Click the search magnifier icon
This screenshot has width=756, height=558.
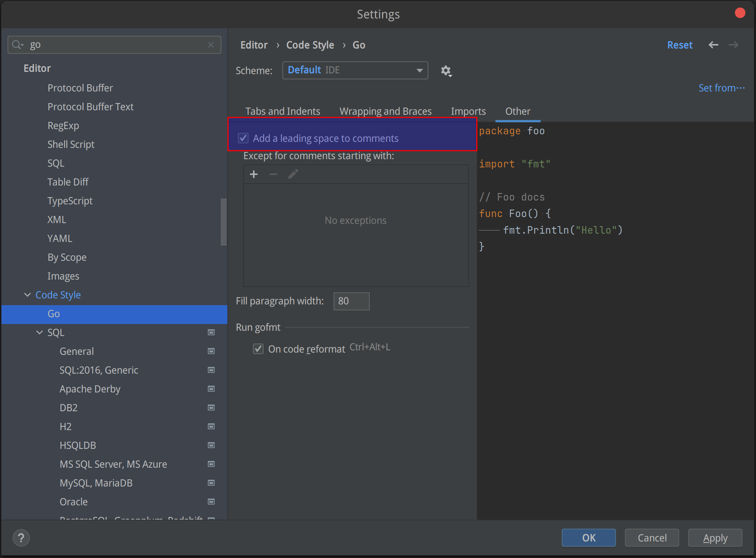click(17, 45)
